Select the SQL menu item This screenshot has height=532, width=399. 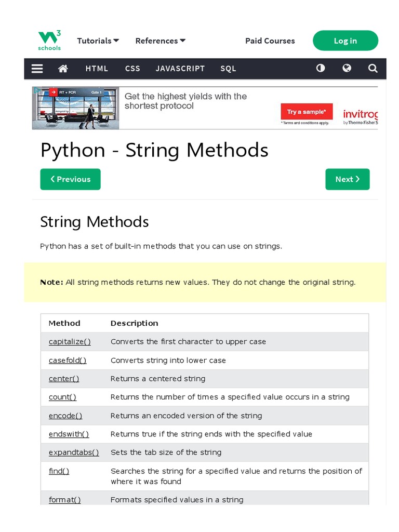pyautogui.click(x=228, y=69)
